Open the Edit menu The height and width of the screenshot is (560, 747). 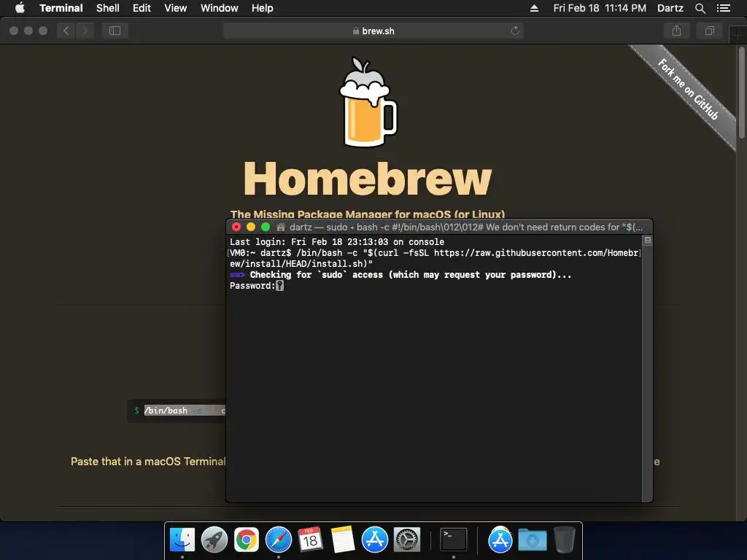(142, 8)
